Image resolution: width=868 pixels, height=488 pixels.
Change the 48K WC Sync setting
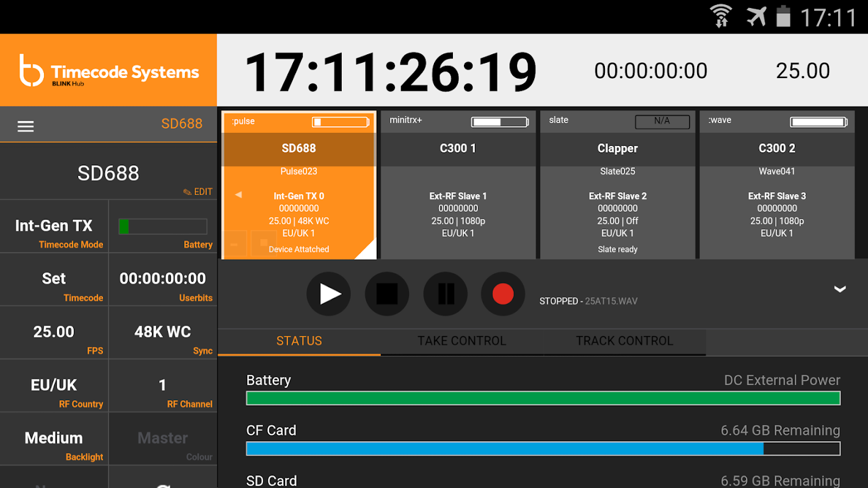click(x=163, y=332)
